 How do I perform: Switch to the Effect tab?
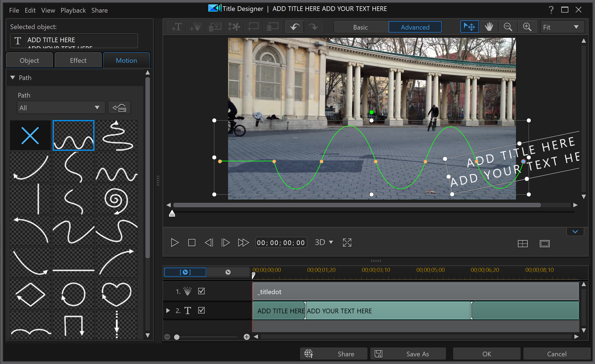(78, 60)
